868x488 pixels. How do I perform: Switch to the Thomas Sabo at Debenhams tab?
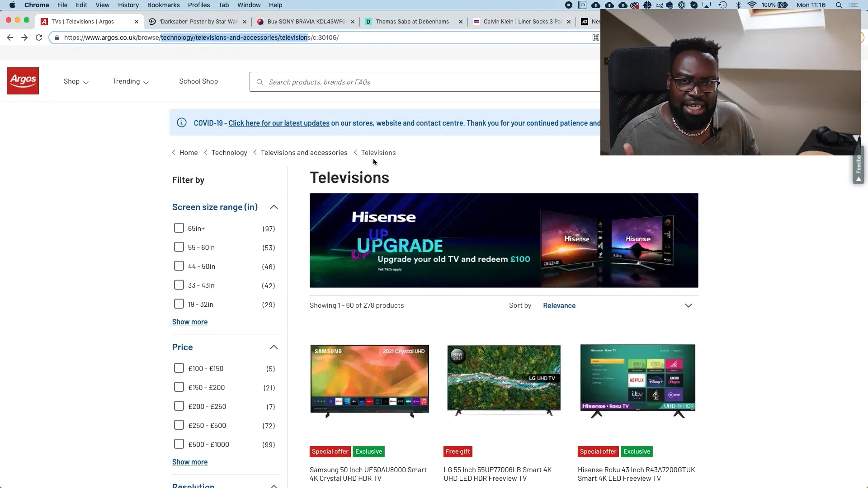(x=412, y=22)
